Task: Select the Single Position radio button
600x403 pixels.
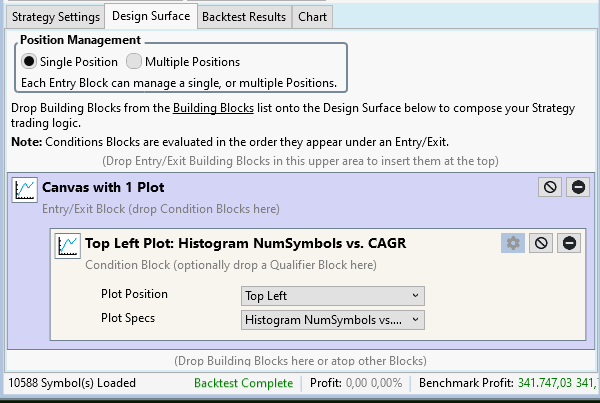Action: pyautogui.click(x=30, y=62)
